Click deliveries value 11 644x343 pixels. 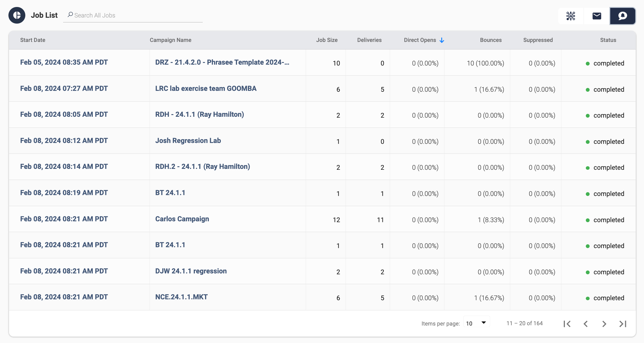pyautogui.click(x=380, y=220)
